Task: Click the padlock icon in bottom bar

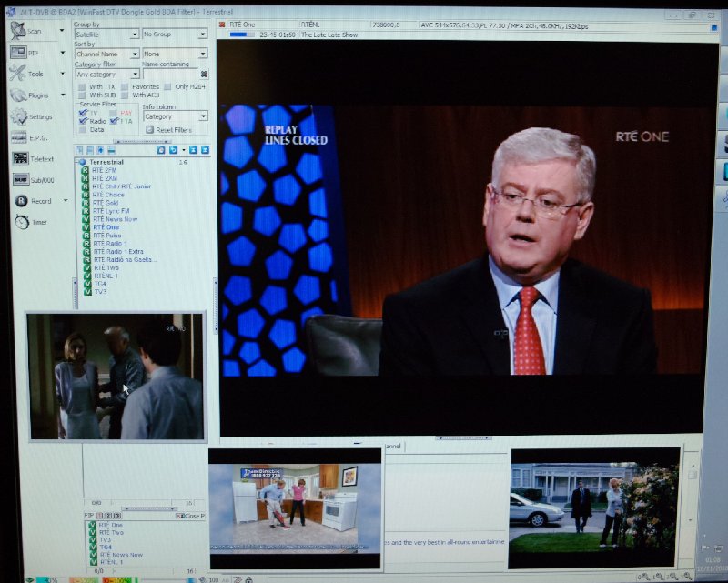Action: point(248,579)
